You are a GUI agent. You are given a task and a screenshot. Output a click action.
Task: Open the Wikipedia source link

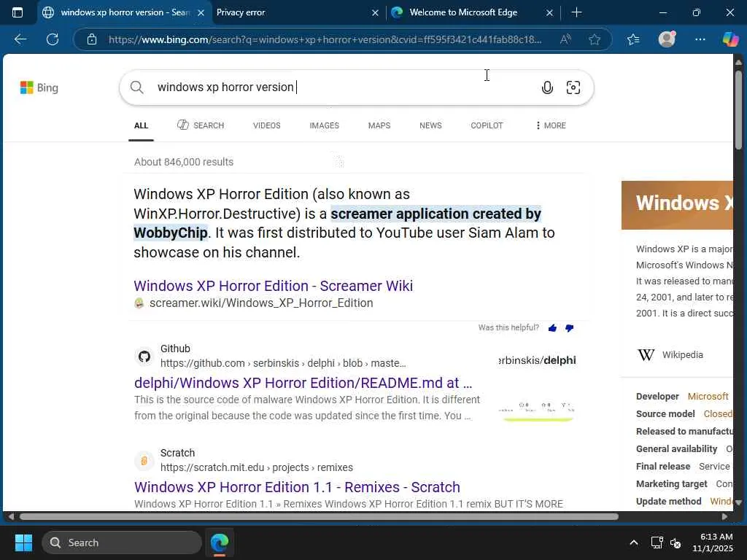pyautogui.click(x=682, y=355)
